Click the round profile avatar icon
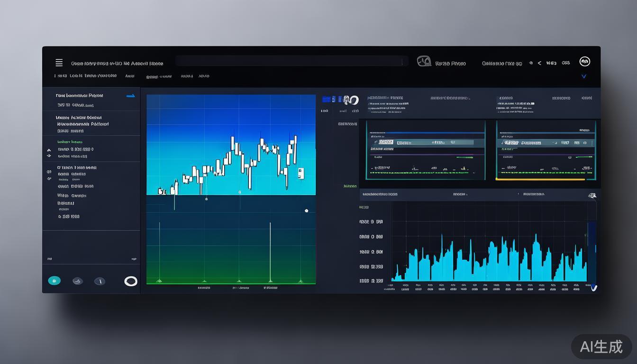This screenshot has width=637, height=364. (584, 62)
